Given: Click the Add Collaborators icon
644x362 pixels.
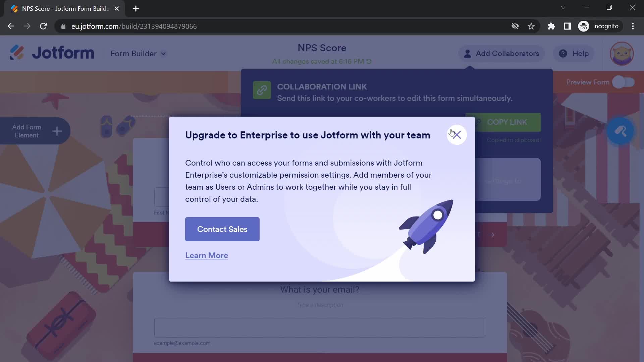Looking at the screenshot, I should click(x=468, y=53).
